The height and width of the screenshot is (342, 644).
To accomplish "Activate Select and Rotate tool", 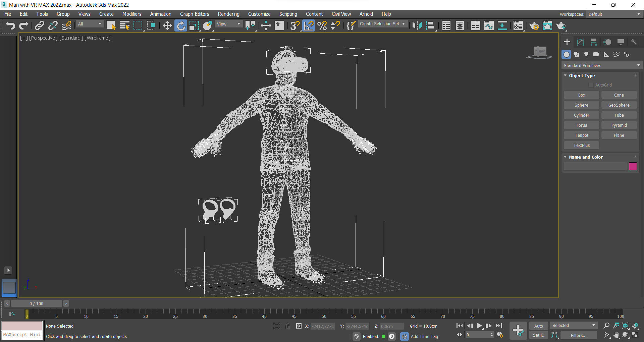I will tap(181, 26).
